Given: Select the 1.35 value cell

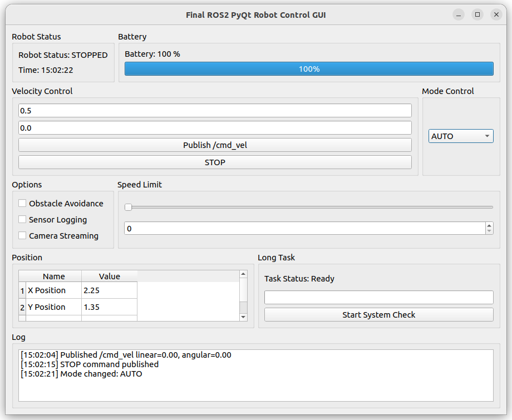Looking at the screenshot, I should pyautogui.click(x=110, y=307).
